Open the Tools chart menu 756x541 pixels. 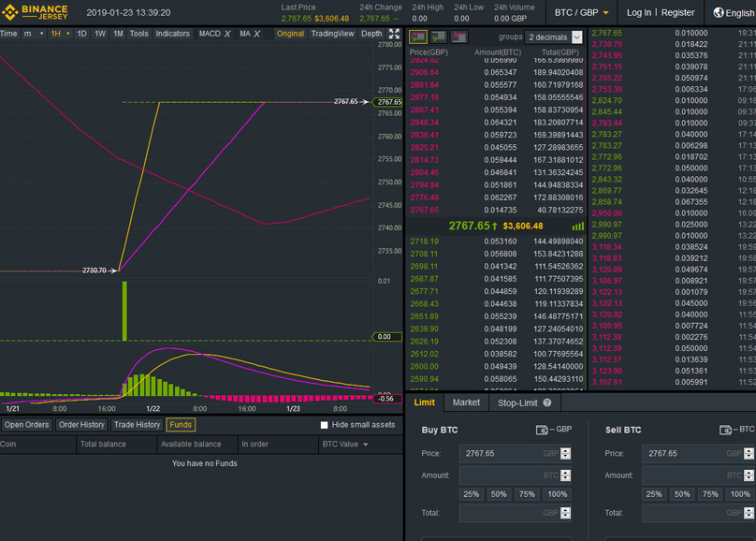point(138,34)
